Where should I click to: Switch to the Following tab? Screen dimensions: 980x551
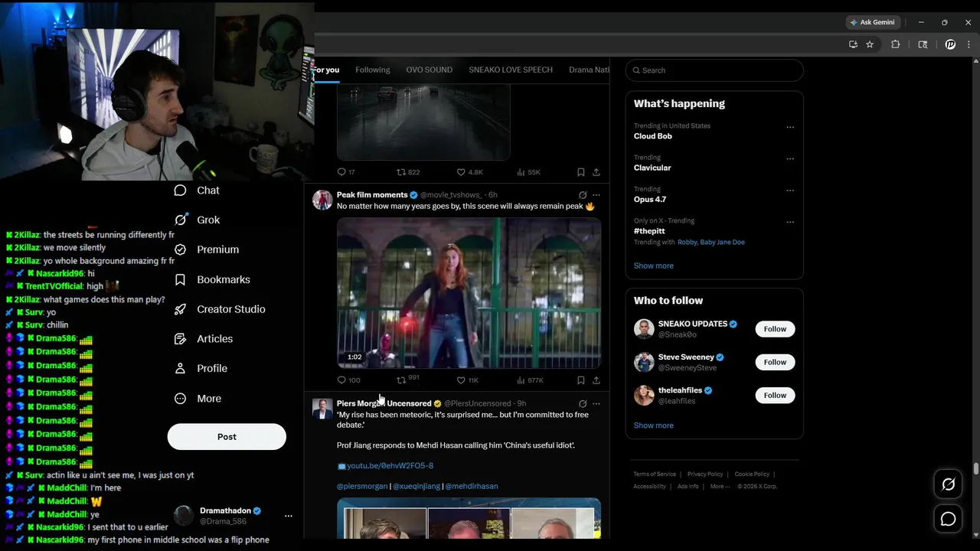(x=373, y=70)
